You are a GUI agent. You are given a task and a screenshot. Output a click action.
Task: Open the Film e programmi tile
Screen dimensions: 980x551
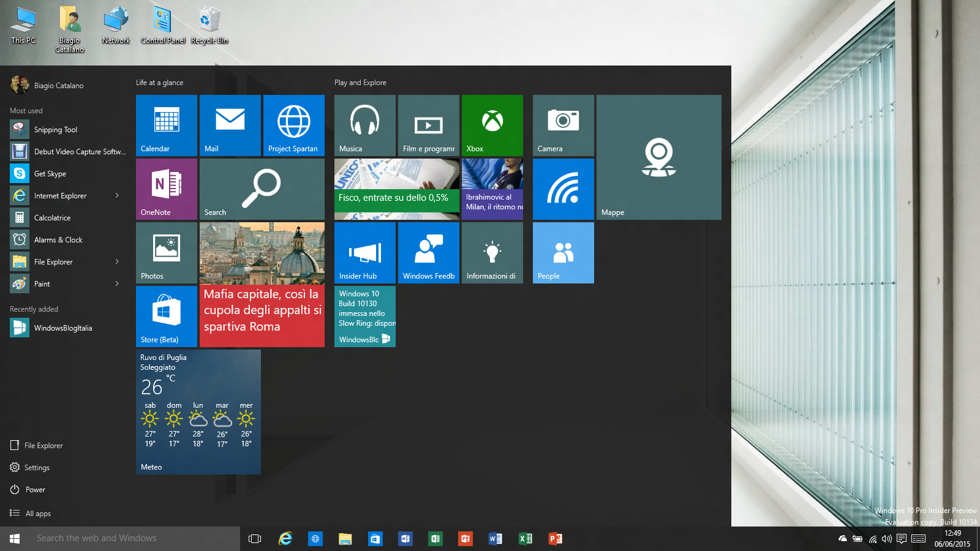point(429,126)
